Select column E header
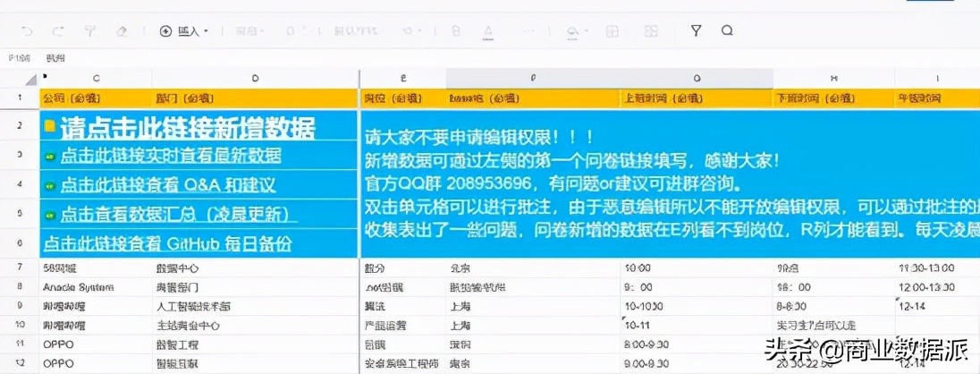This screenshot has height=374, width=980. click(403, 79)
